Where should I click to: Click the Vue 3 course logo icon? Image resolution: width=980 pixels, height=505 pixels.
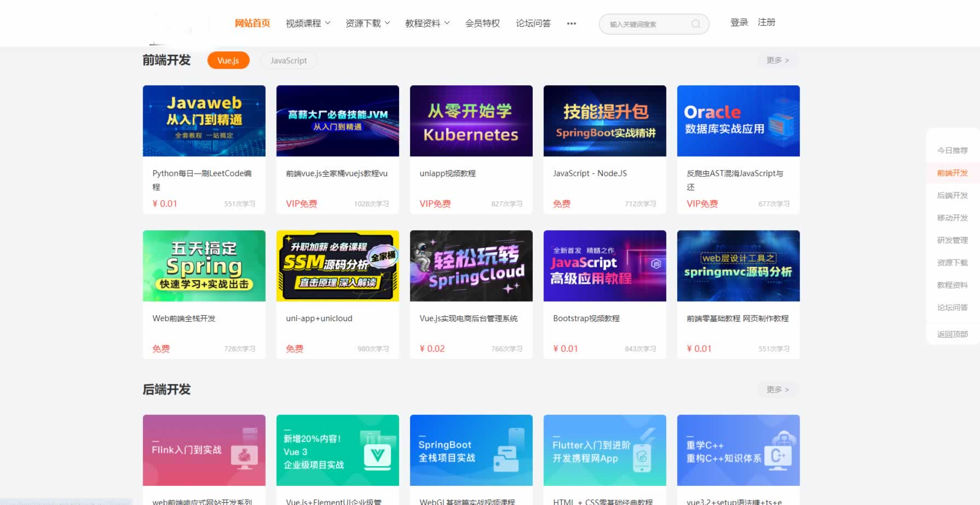coord(377,456)
